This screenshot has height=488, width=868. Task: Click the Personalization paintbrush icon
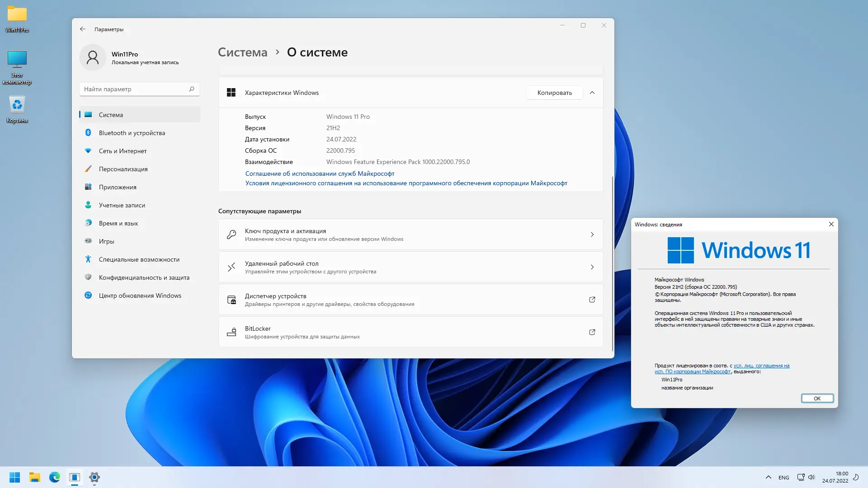tap(88, 169)
